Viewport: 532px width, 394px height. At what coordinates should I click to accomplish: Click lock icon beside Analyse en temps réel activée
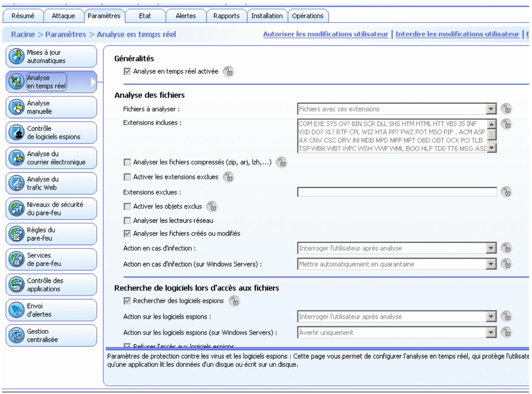(228, 72)
